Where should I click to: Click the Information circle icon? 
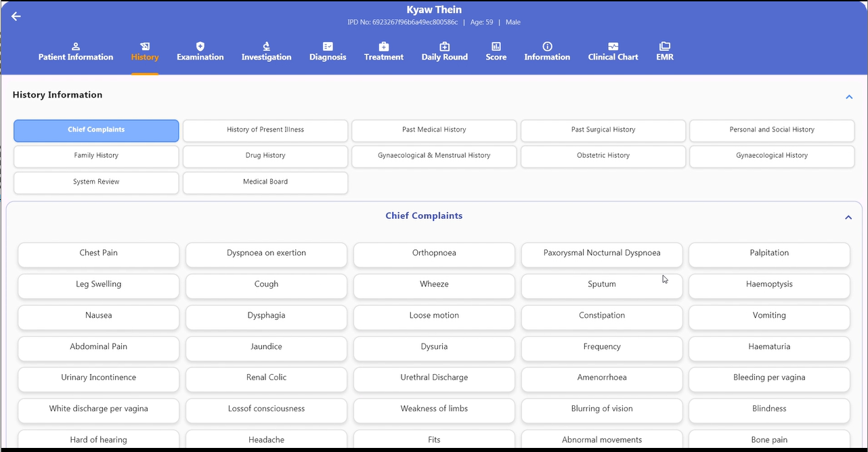click(547, 46)
